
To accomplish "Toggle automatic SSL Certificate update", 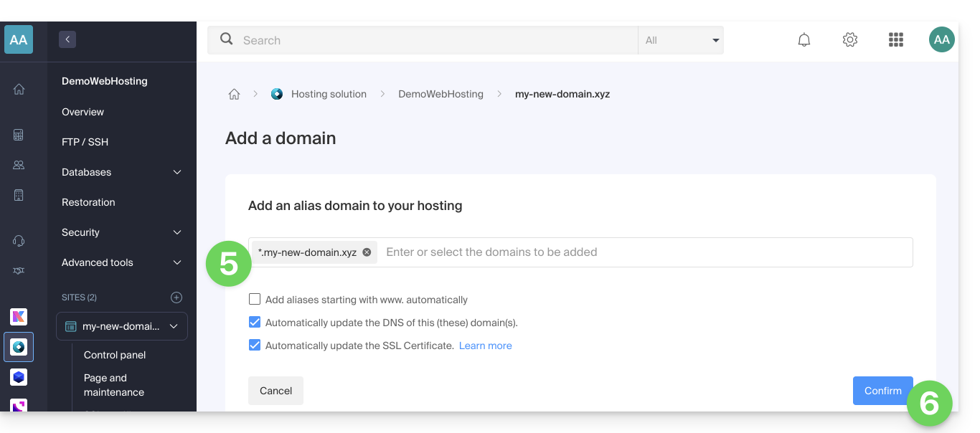I will 255,346.
